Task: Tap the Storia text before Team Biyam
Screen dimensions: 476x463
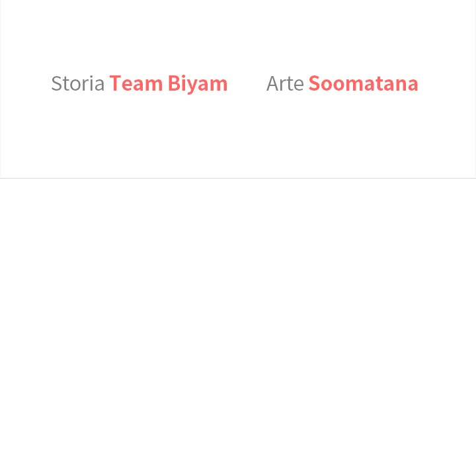Action: point(77,83)
